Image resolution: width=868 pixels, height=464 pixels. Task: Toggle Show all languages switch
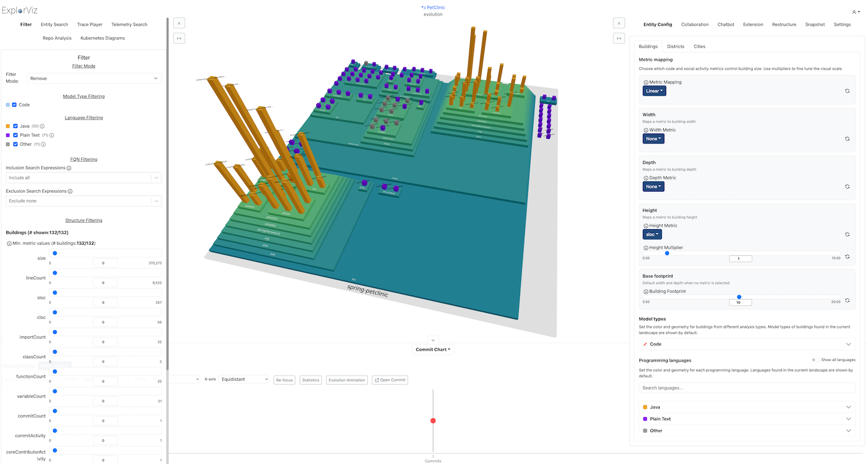pyautogui.click(x=814, y=360)
